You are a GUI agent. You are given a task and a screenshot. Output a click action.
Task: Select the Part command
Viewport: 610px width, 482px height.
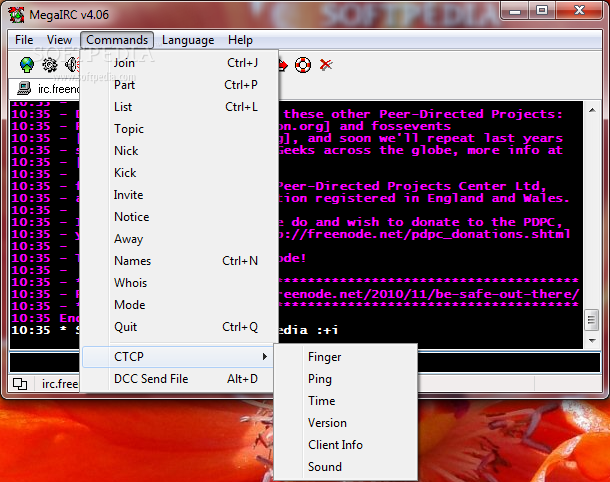(179, 85)
